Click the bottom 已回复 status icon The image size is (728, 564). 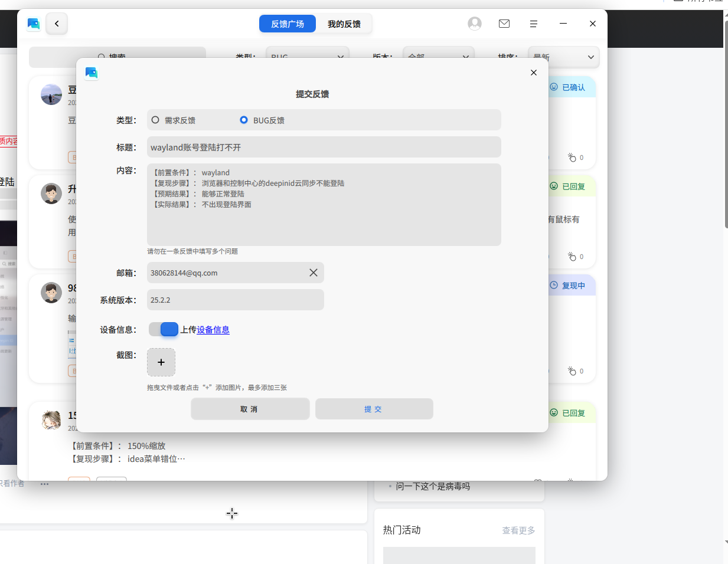click(554, 412)
